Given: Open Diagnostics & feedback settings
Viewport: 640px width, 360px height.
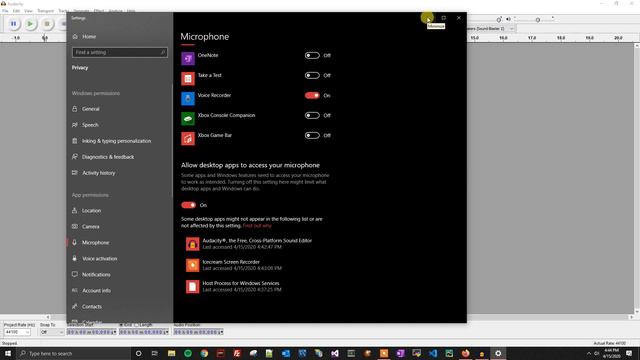Looking at the screenshot, I should (x=108, y=157).
